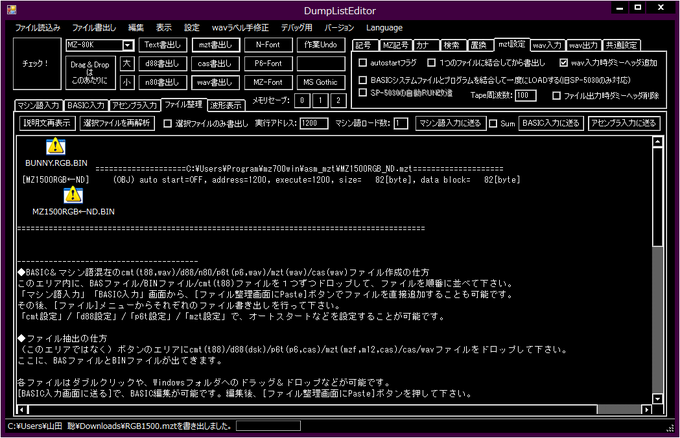Toggle the autostartフラグ checkbox
This screenshot has height=438, width=680.
click(x=363, y=63)
